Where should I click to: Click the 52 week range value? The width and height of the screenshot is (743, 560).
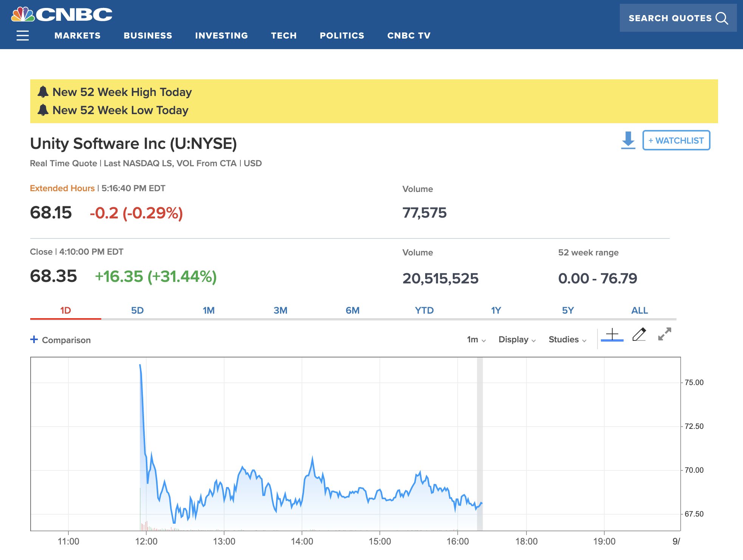pos(597,278)
